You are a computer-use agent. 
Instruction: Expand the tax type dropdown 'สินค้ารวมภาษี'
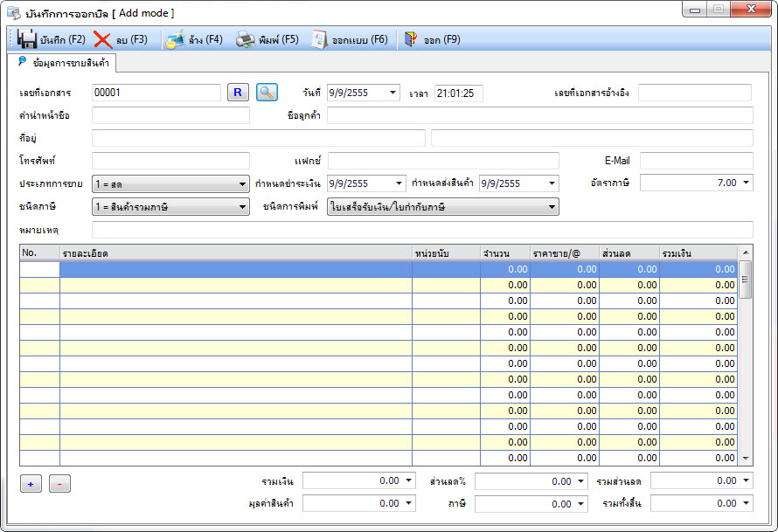coord(242,207)
